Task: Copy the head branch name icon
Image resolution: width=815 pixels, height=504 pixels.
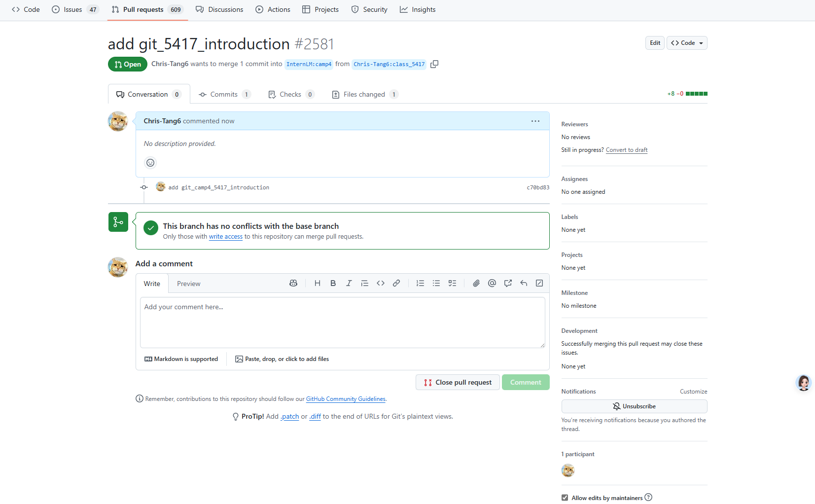Action: 434,64
